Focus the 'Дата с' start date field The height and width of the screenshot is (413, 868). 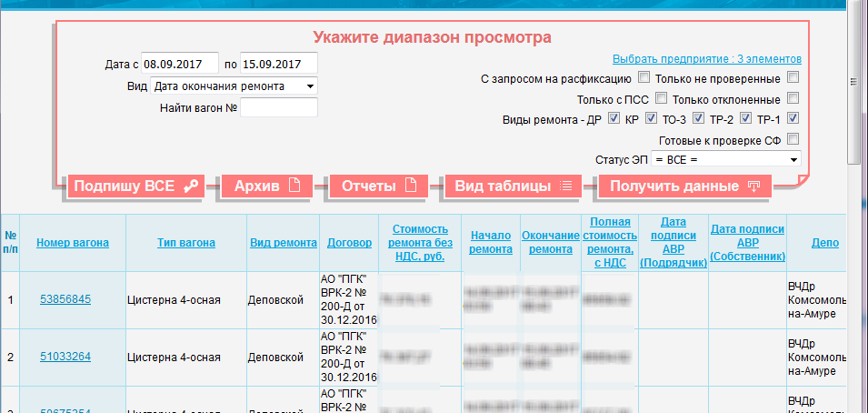180,63
